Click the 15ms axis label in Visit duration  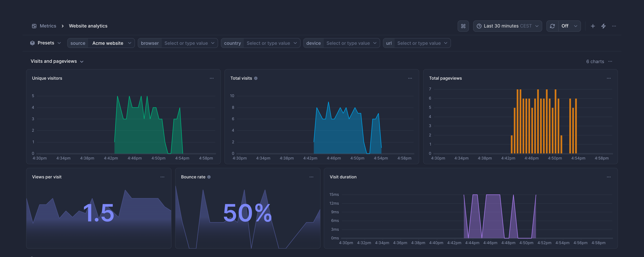tap(334, 194)
